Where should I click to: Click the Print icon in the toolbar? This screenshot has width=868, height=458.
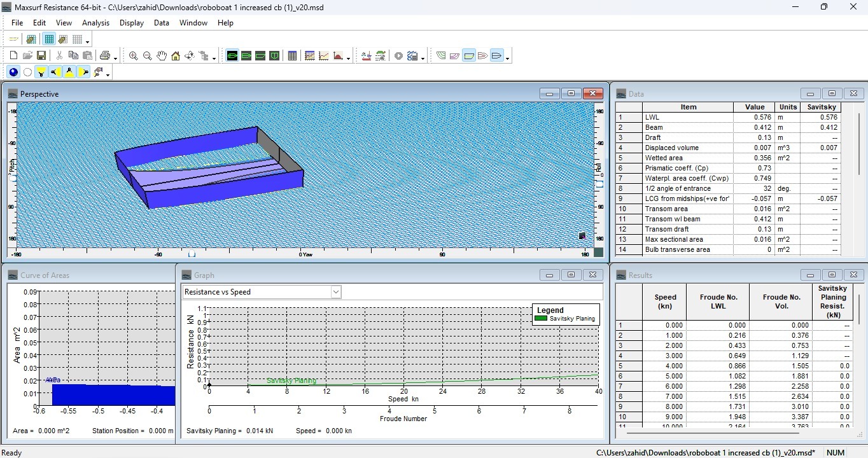pos(105,56)
